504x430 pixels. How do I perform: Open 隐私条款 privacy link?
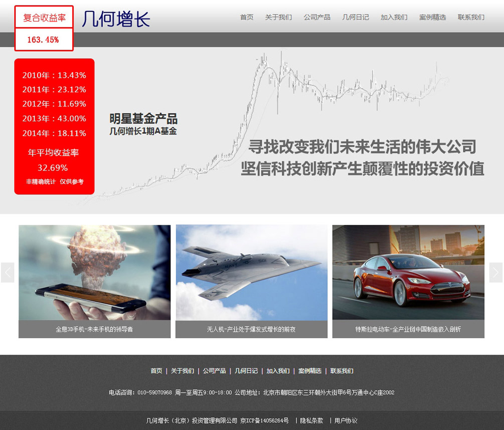tap(311, 420)
